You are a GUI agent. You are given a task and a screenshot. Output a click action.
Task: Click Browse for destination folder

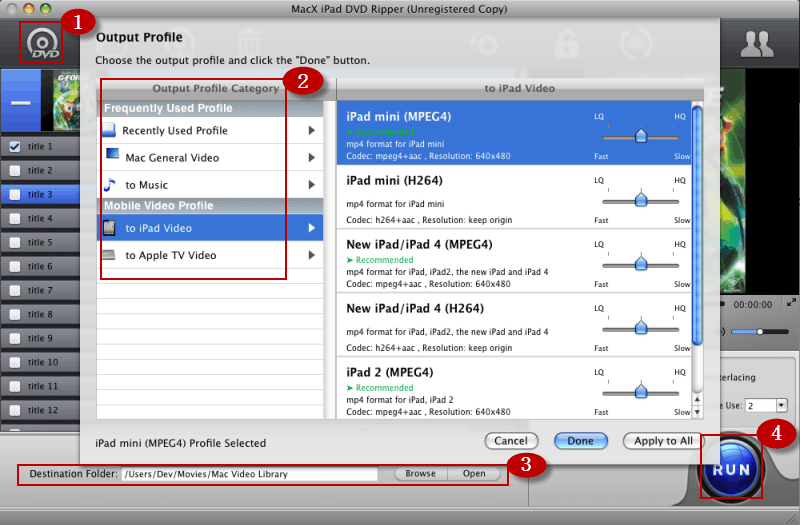point(420,473)
